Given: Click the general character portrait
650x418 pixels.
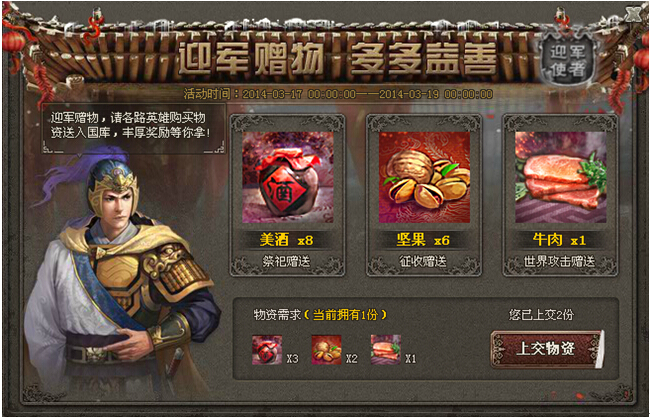Looking at the screenshot, I should 120,270.
